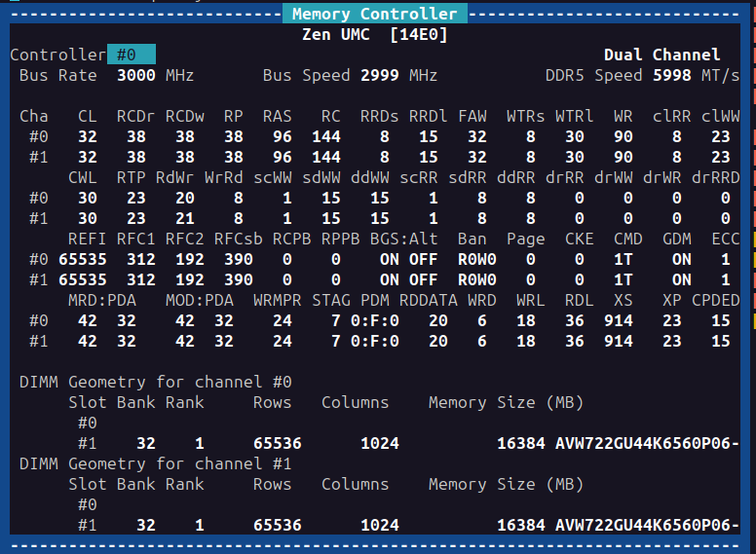Click the Alt OFF value for channel #1

(x=424, y=279)
